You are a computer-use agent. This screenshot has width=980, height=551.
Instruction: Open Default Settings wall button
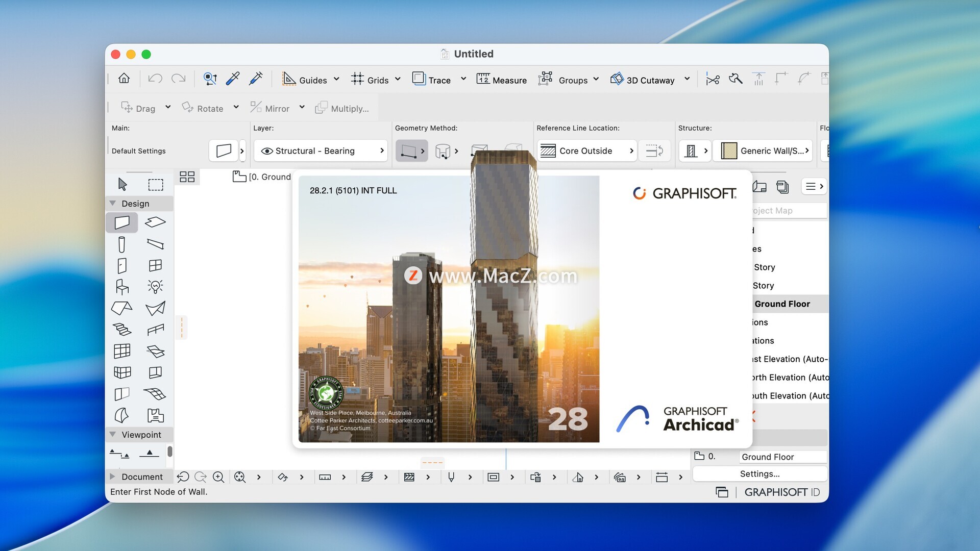(224, 151)
